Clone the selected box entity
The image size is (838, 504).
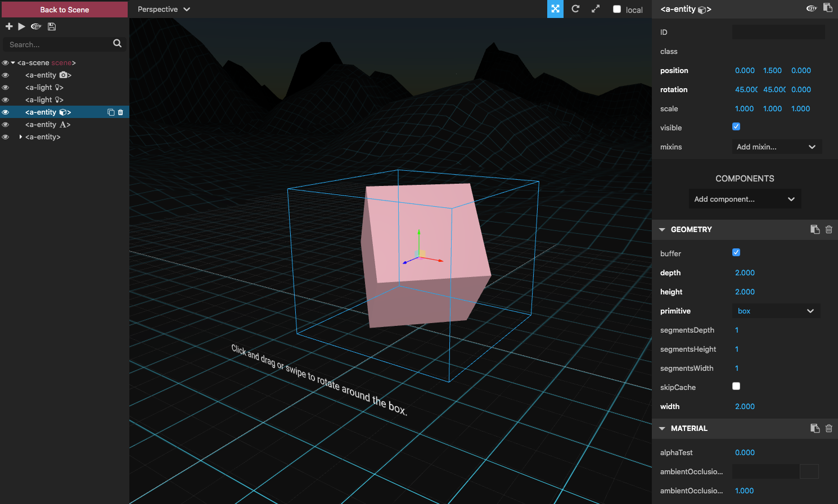(111, 112)
